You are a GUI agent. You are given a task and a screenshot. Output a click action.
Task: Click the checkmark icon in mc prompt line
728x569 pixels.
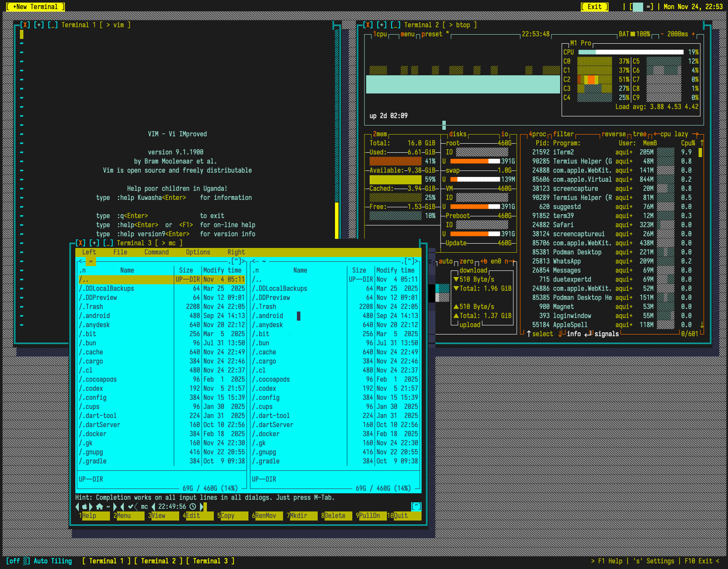(131, 507)
